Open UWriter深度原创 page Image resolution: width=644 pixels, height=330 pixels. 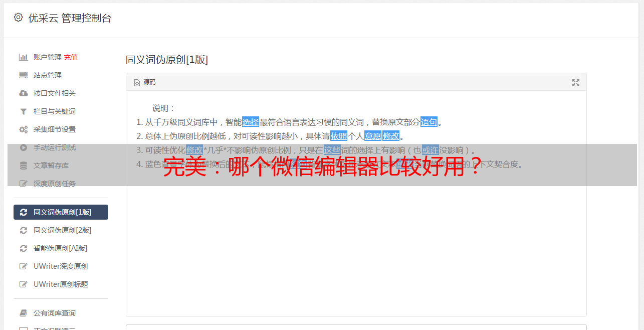coord(61,266)
